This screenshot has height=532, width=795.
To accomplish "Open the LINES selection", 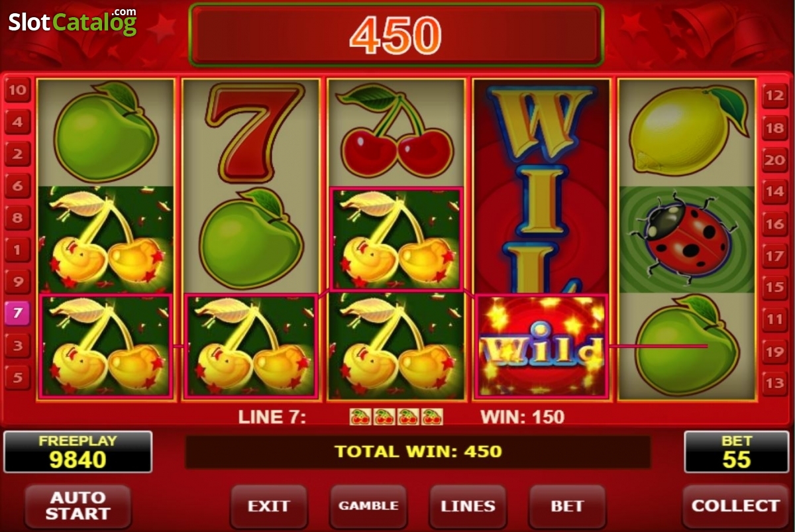I will [x=468, y=506].
